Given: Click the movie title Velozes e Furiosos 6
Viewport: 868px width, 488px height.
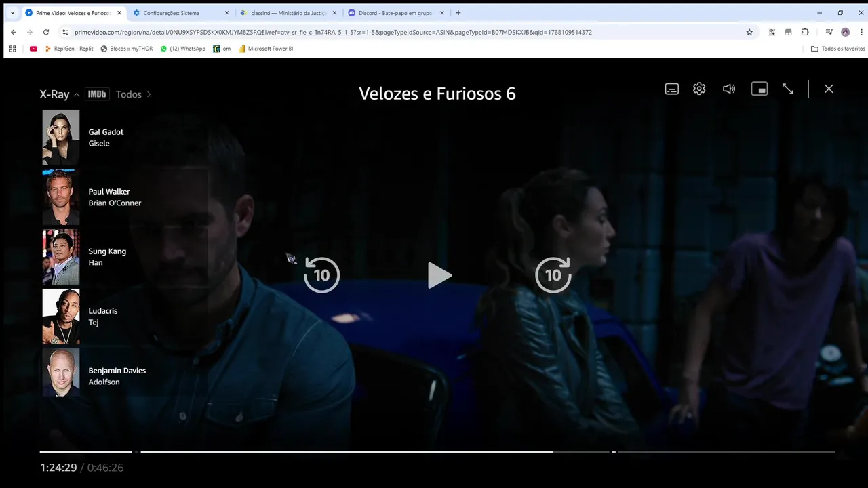Looking at the screenshot, I should tap(437, 94).
